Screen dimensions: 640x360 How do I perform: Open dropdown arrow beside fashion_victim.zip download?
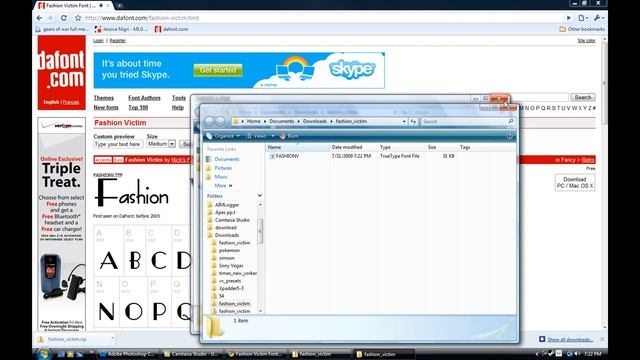(x=112, y=338)
